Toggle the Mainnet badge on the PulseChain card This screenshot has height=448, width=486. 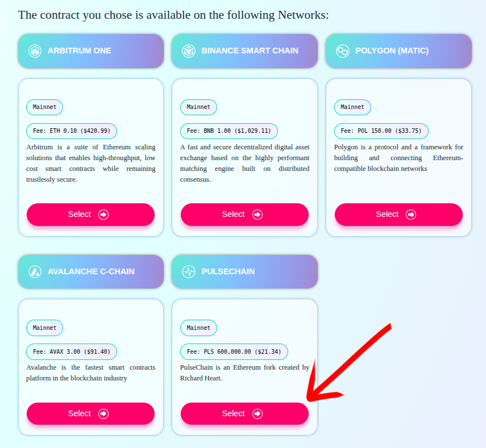point(198,328)
